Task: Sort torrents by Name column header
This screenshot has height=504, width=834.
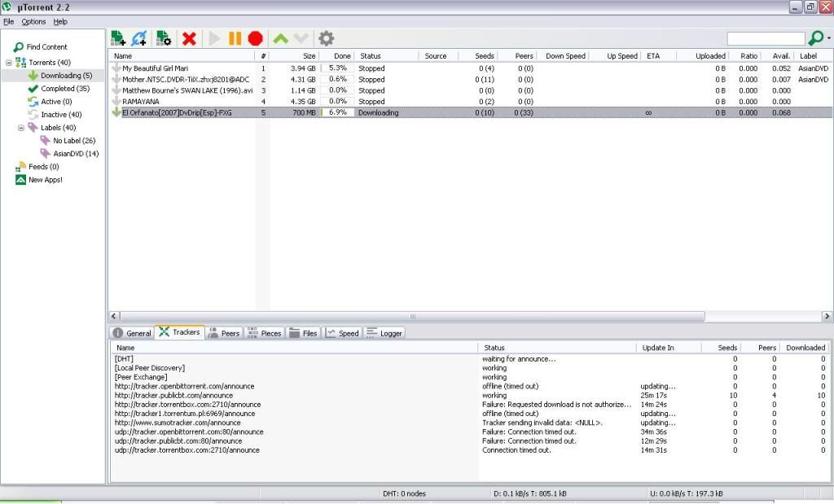Action: click(x=182, y=56)
